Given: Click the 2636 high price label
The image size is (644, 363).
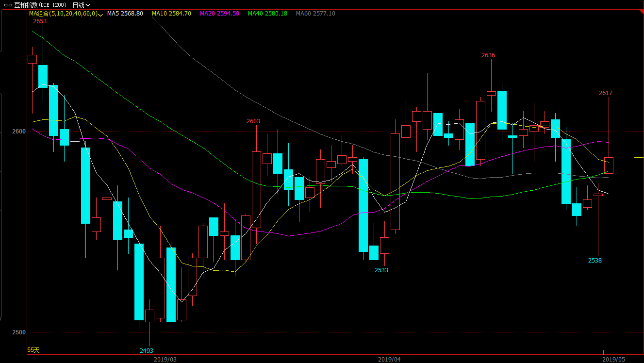Looking at the screenshot, I should (488, 55).
